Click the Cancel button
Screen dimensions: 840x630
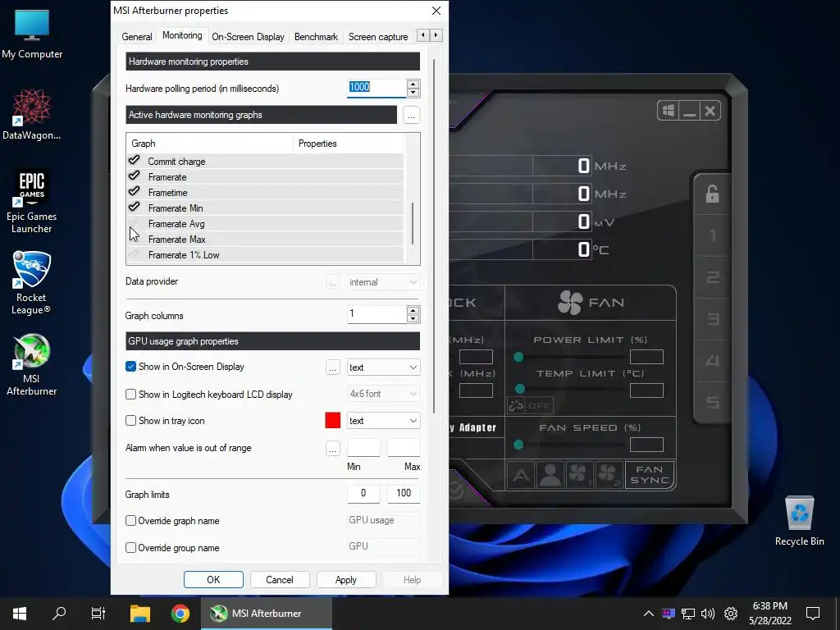[x=280, y=580]
